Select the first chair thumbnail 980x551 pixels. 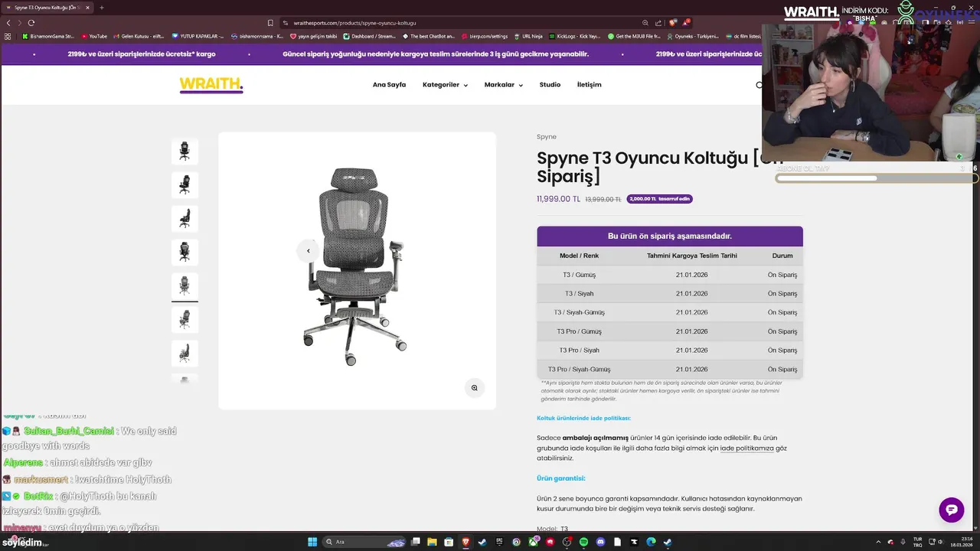click(185, 152)
